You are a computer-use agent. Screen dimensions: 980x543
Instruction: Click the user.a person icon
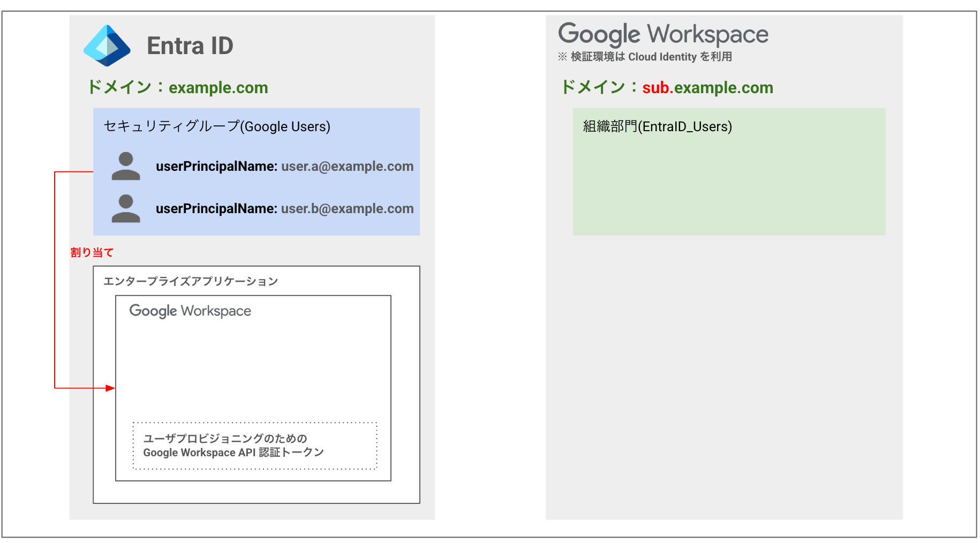tap(126, 166)
